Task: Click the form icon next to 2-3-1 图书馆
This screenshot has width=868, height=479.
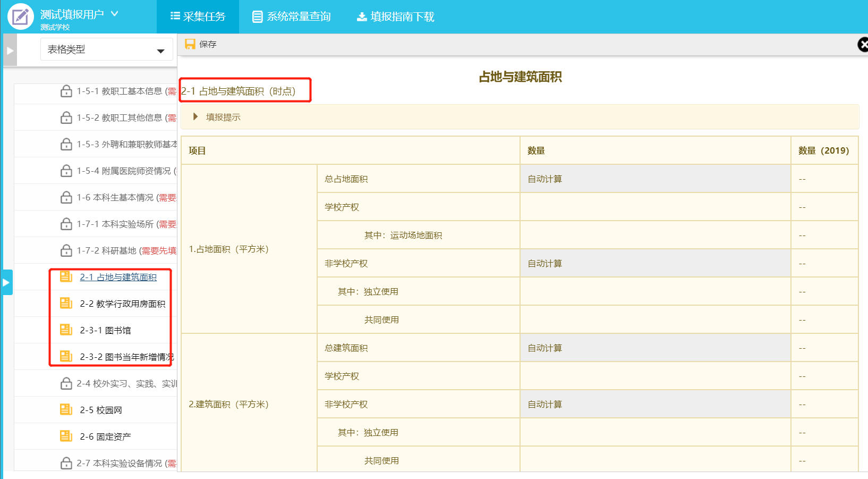Action: (66, 330)
